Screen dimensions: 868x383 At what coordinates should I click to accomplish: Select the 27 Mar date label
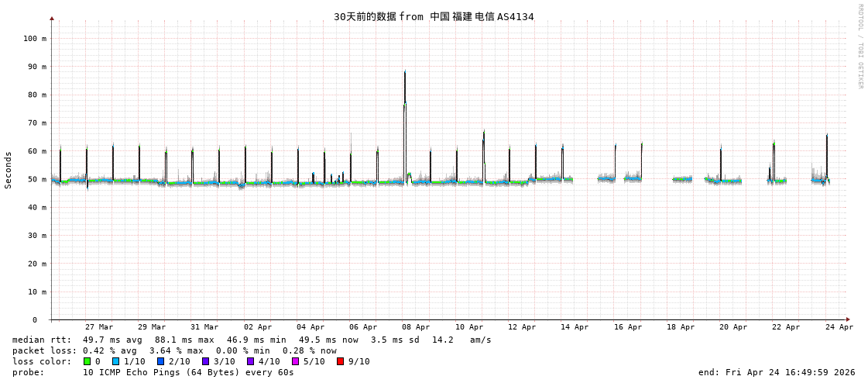click(99, 327)
